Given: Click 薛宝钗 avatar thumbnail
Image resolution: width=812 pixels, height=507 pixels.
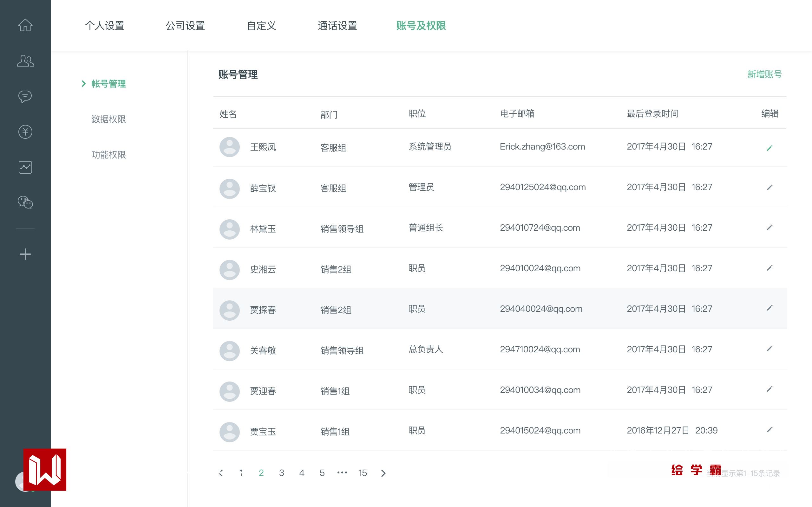Looking at the screenshot, I should pyautogui.click(x=230, y=189).
